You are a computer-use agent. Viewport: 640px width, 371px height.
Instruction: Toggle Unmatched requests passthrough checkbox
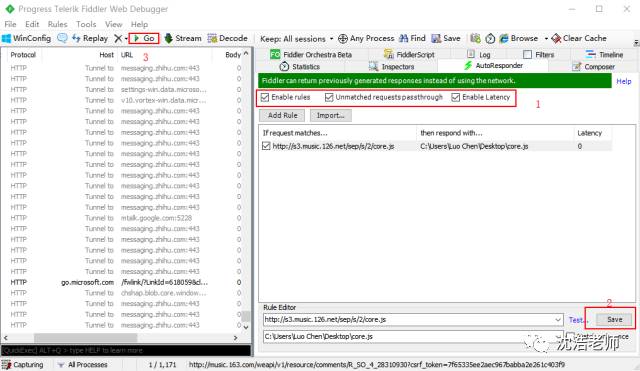(x=329, y=97)
